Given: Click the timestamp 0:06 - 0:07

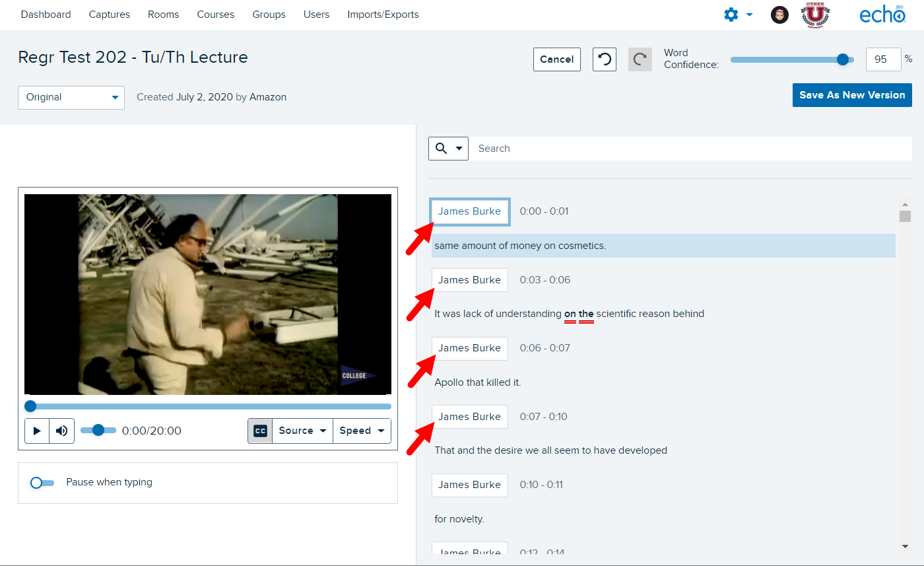Looking at the screenshot, I should click(x=545, y=348).
